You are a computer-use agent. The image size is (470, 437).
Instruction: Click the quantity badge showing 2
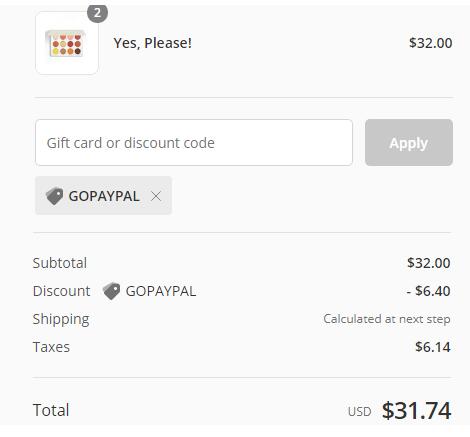click(97, 13)
